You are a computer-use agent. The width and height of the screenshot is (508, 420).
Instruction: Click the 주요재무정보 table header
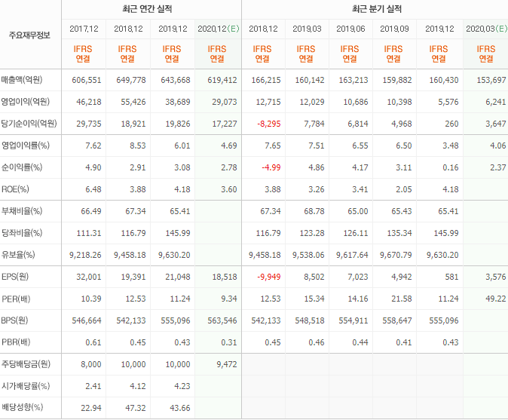[29, 35]
